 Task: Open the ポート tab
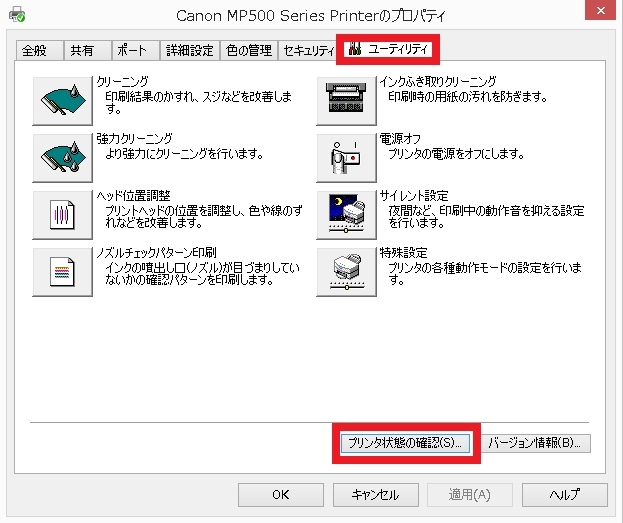[x=136, y=50]
